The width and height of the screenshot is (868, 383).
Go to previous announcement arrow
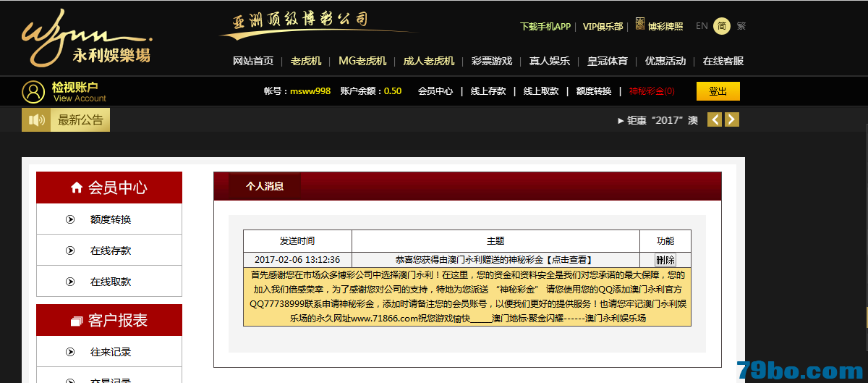715,119
